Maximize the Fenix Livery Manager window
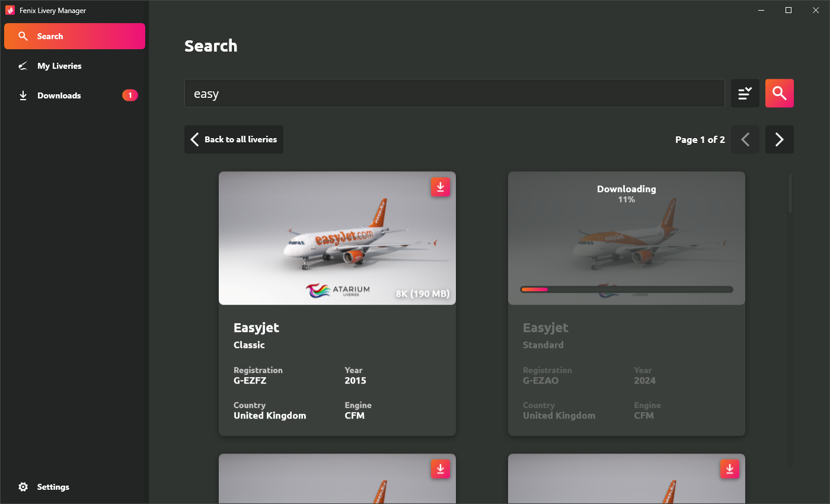Viewport: 830px width, 504px height. [x=788, y=10]
